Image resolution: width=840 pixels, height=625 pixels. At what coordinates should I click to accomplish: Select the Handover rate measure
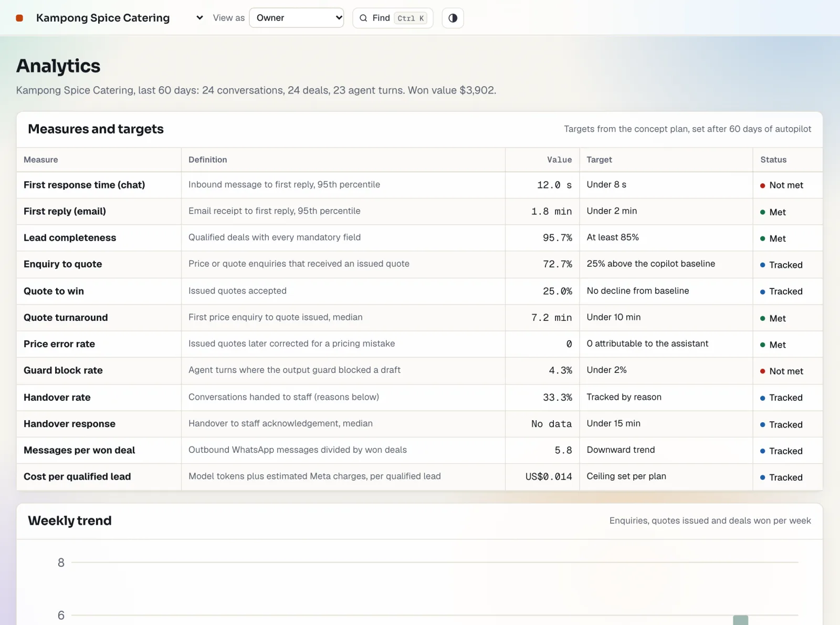coord(57,398)
